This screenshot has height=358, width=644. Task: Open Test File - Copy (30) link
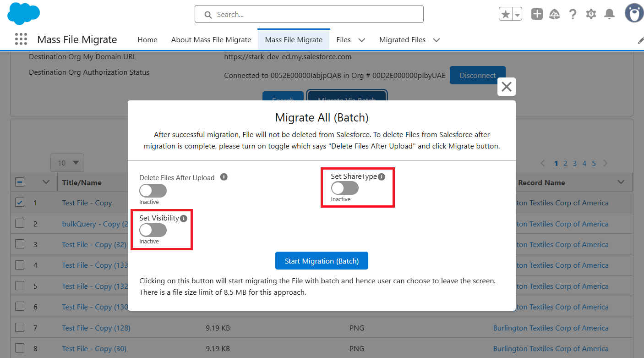[94, 349]
